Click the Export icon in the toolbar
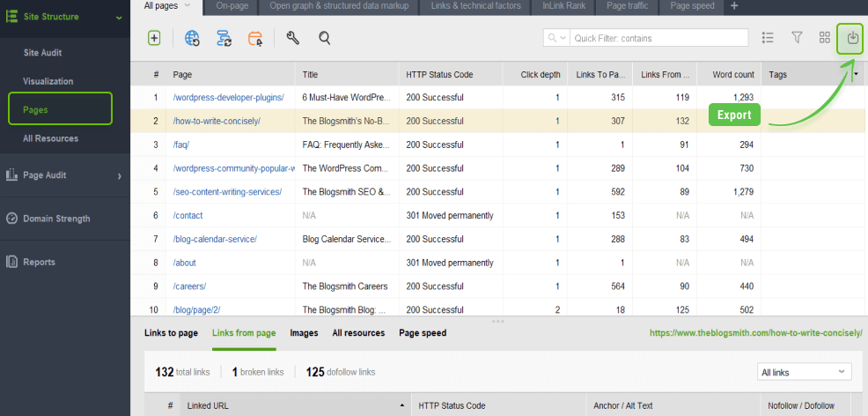The height and width of the screenshot is (416, 868). click(851, 38)
